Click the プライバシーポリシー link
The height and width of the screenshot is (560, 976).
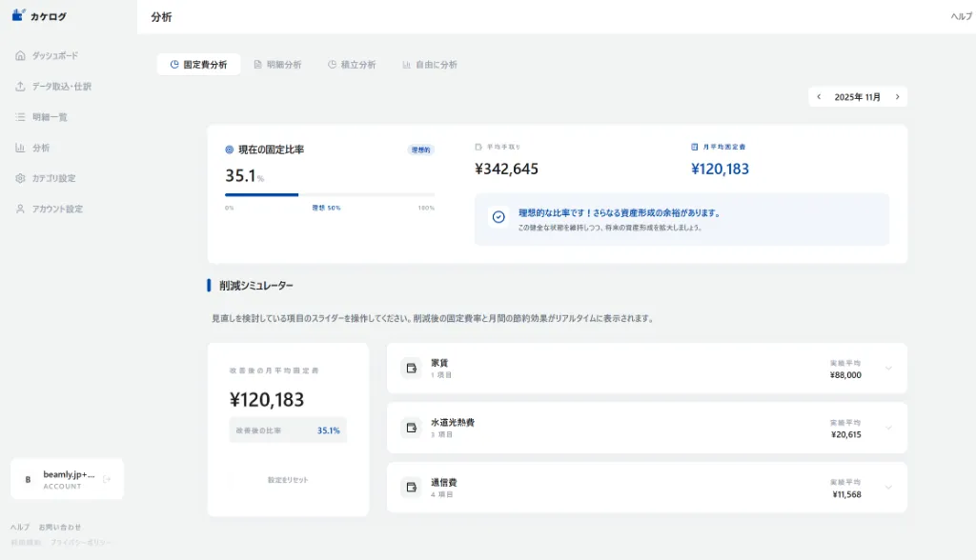click(81, 543)
